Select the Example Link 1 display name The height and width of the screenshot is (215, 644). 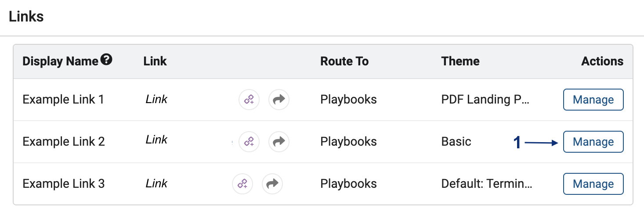[x=63, y=100]
